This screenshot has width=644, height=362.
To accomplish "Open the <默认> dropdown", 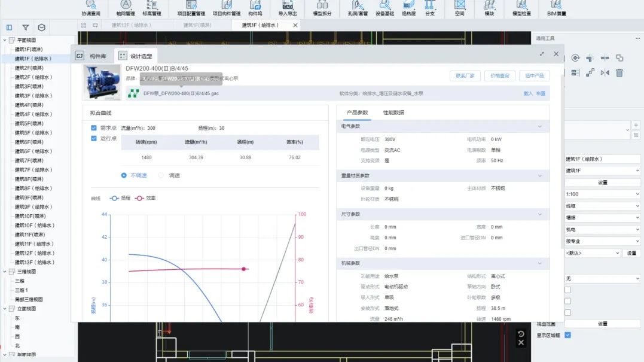I will click(x=592, y=253).
